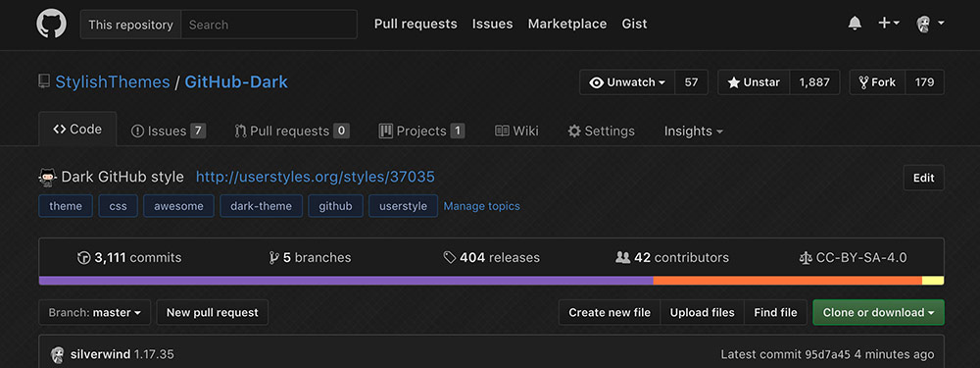Open Pull requests in top navigation
Image resolution: width=980 pixels, height=368 pixels.
416,24
